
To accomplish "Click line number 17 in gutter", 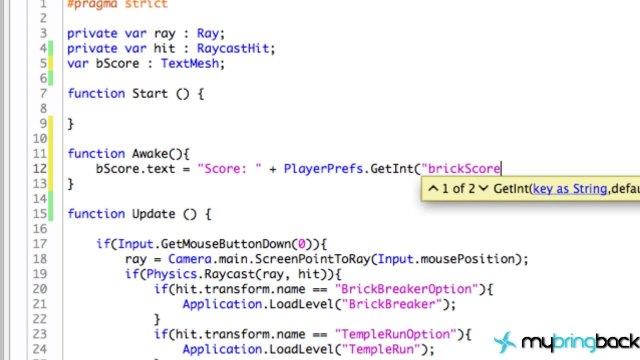I will tap(40, 244).
